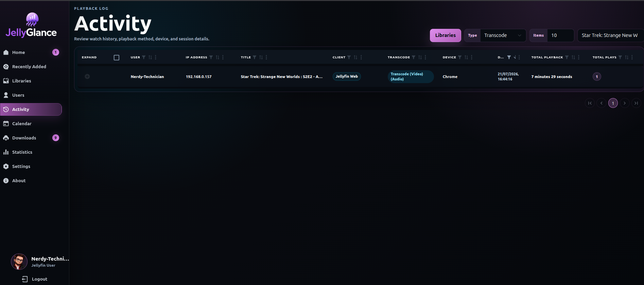Sort the Client column

[x=355, y=57]
